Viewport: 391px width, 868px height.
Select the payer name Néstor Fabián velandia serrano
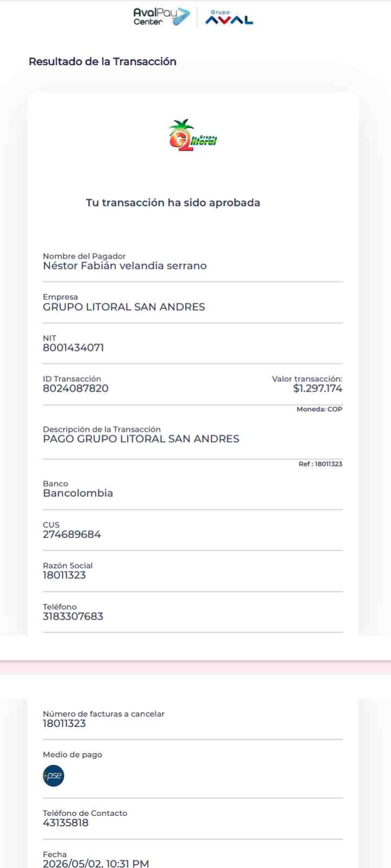click(125, 266)
